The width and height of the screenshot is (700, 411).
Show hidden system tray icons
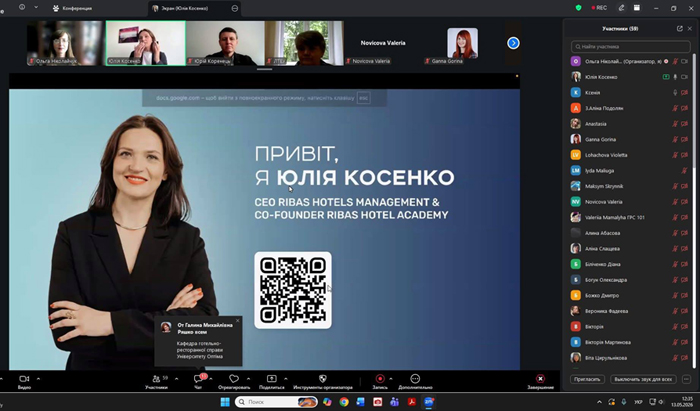[x=599, y=402]
